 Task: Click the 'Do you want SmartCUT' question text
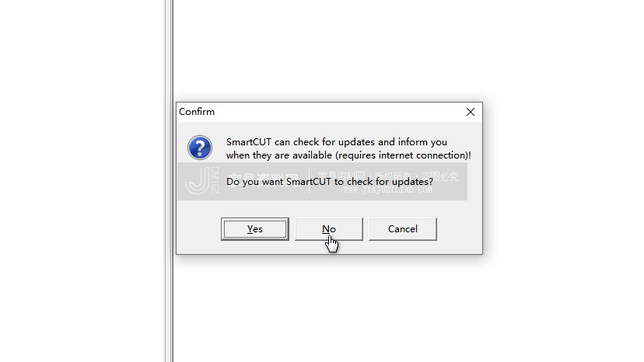(x=330, y=182)
